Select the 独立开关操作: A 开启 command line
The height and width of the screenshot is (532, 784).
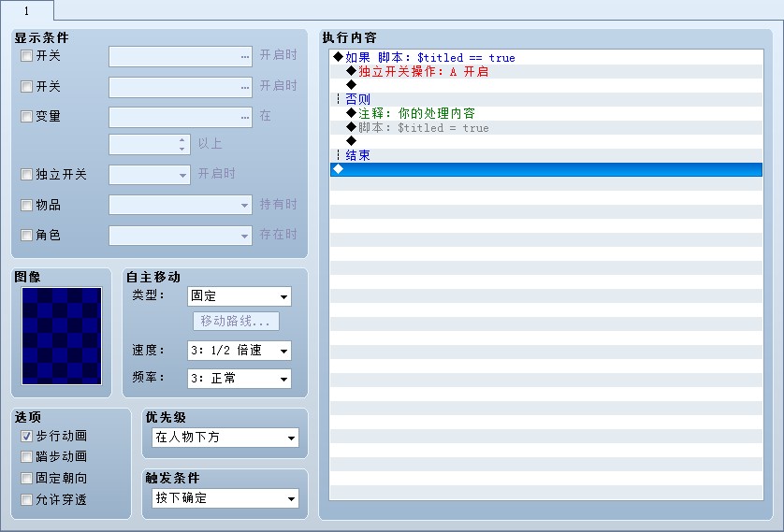point(546,71)
